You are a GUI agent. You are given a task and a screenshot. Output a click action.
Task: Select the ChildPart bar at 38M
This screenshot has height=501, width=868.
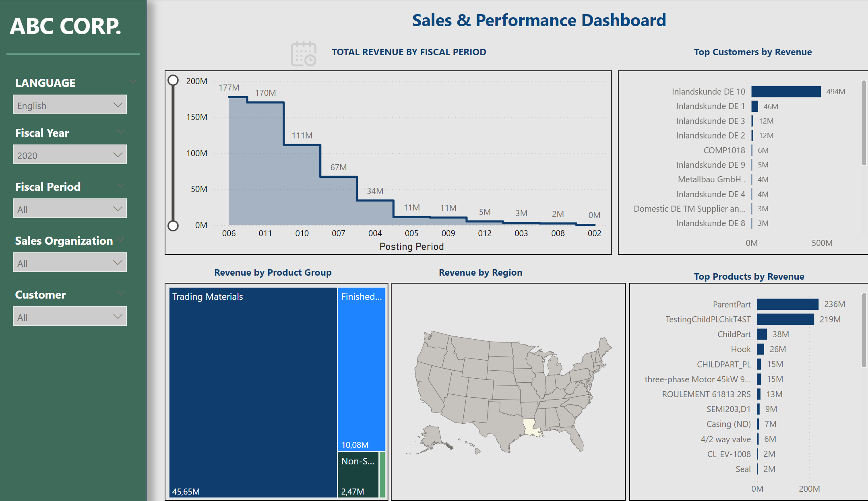pos(762,334)
